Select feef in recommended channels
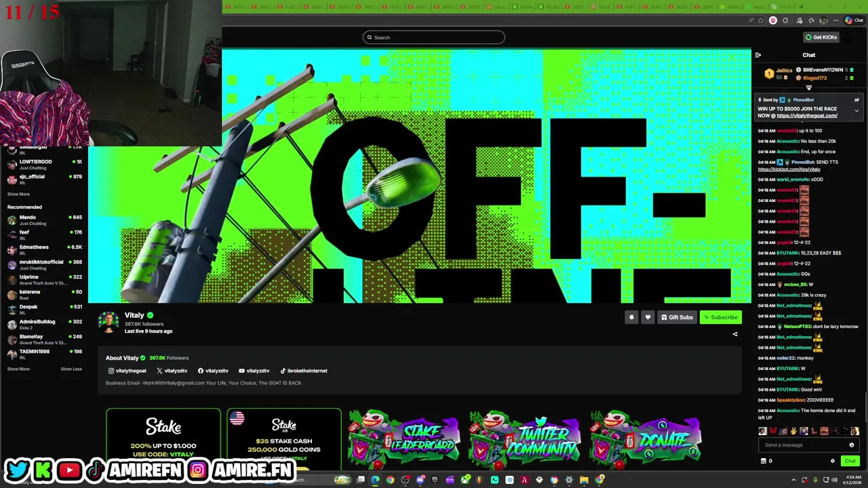Viewport: 868px width, 488px height. point(44,235)
